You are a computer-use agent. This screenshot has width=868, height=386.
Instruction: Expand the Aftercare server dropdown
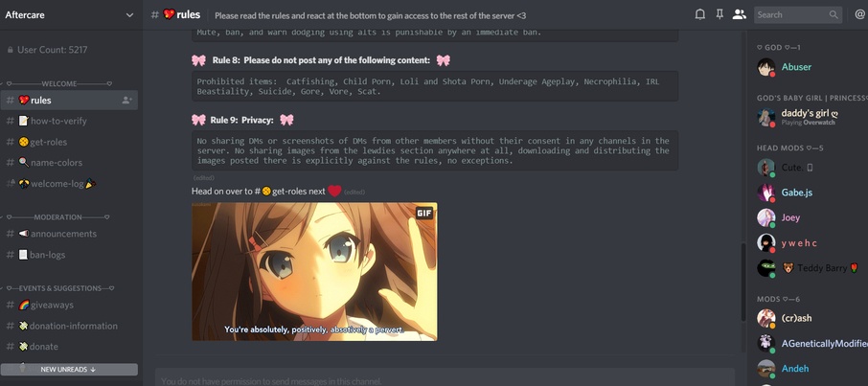pyautogui.click(x=129, y=15)
